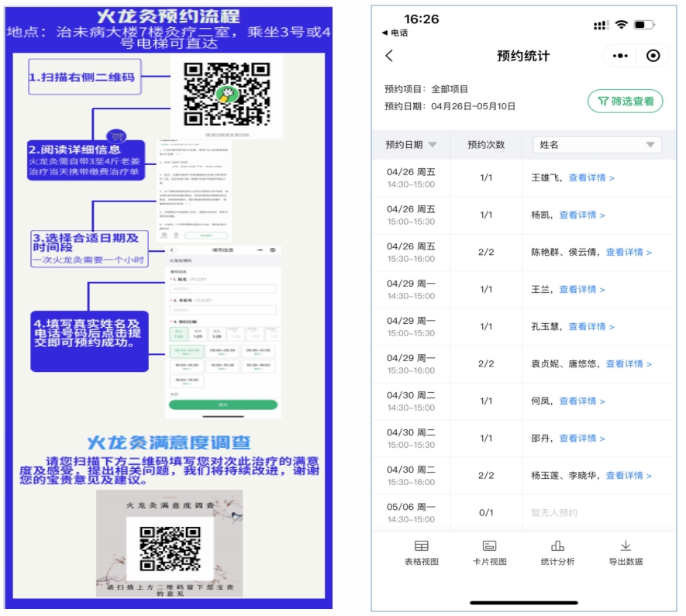Open the three-dot more menu
Image resolution: width=686 pixels, height=616 pixels.
pyautogui.click(x=620, y=56)
